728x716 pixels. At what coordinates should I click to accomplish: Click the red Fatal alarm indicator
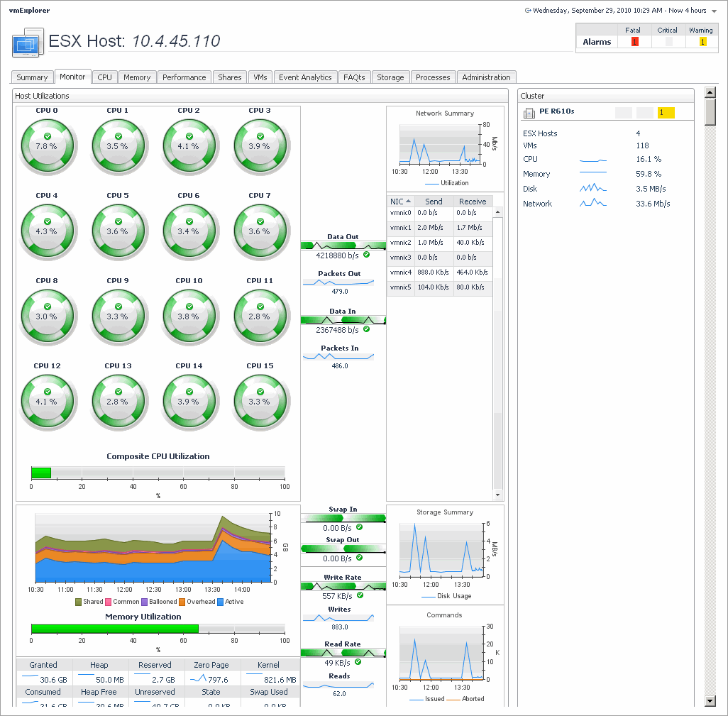634,42
